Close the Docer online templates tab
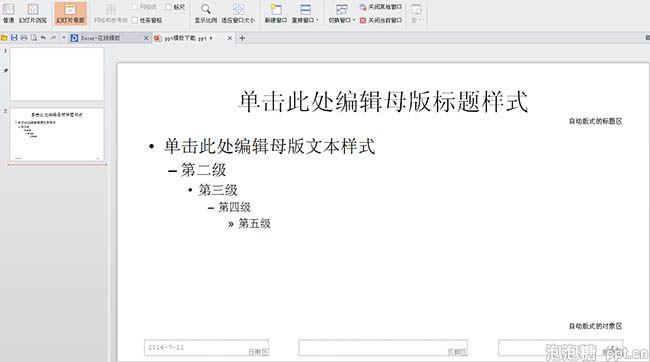 tap(146, 38)
